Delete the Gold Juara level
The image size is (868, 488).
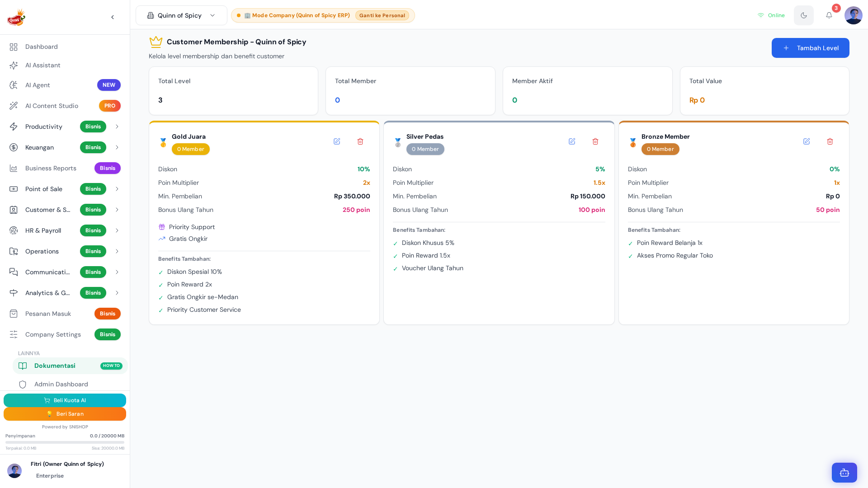360,141
